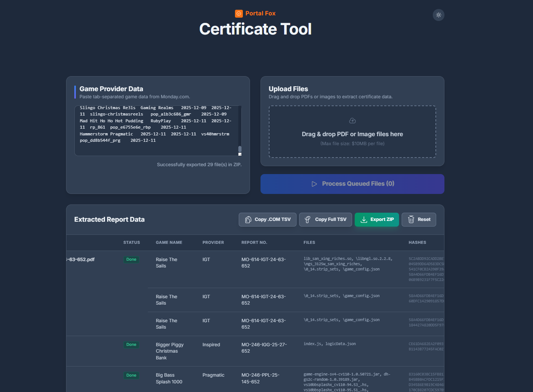
Task: Click the file name ending -63-652.pdf
Action: click(x=81, y=260)
